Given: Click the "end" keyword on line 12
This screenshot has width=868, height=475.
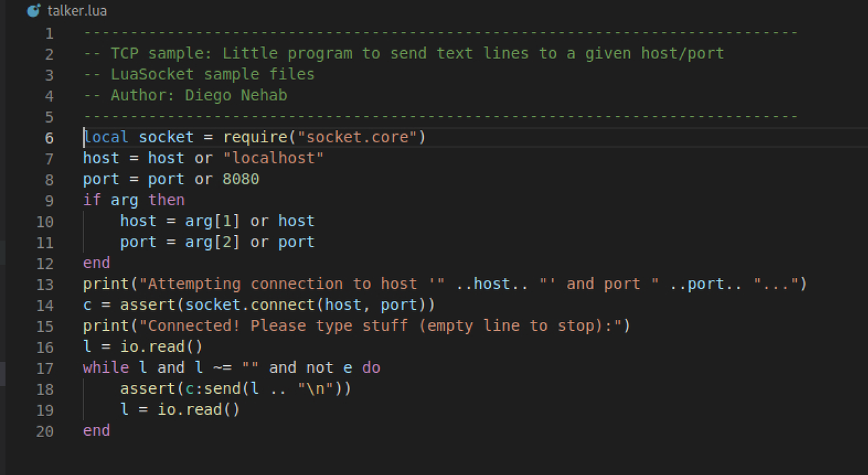Looking at the screenshot, I should [96, 263].
